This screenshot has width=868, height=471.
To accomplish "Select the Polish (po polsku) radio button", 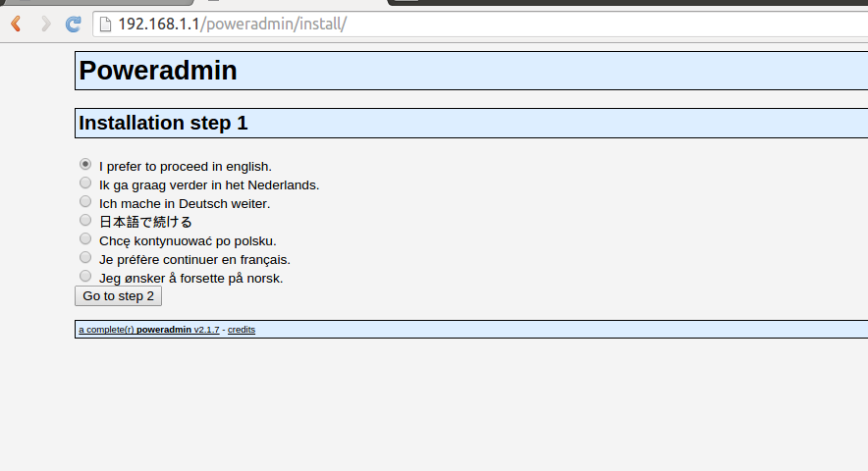I will coord(85,238).
